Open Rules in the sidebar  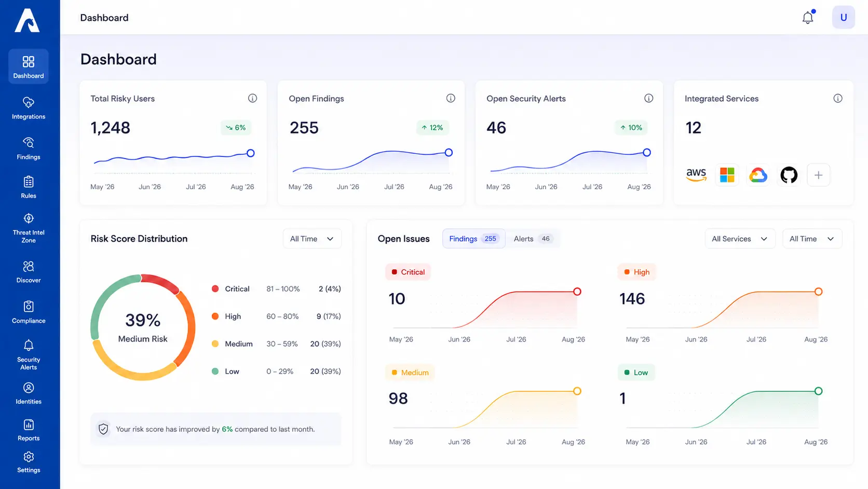click(29, 188)
